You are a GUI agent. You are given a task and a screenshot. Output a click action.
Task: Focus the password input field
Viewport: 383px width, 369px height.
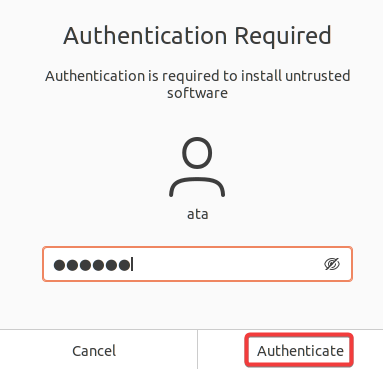[197, 264]
